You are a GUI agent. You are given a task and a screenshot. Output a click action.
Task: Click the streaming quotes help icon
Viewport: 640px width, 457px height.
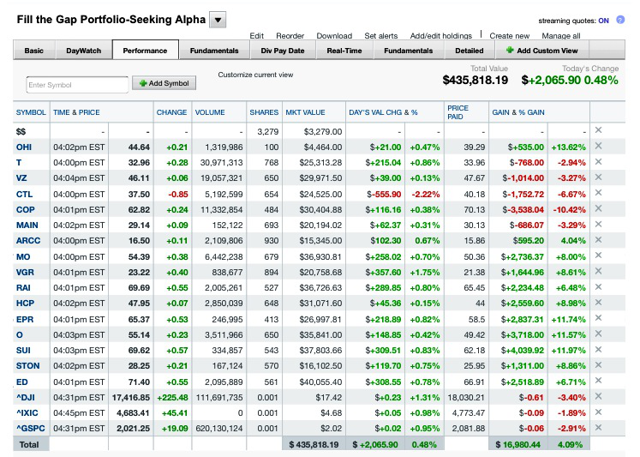coord(620,20)
